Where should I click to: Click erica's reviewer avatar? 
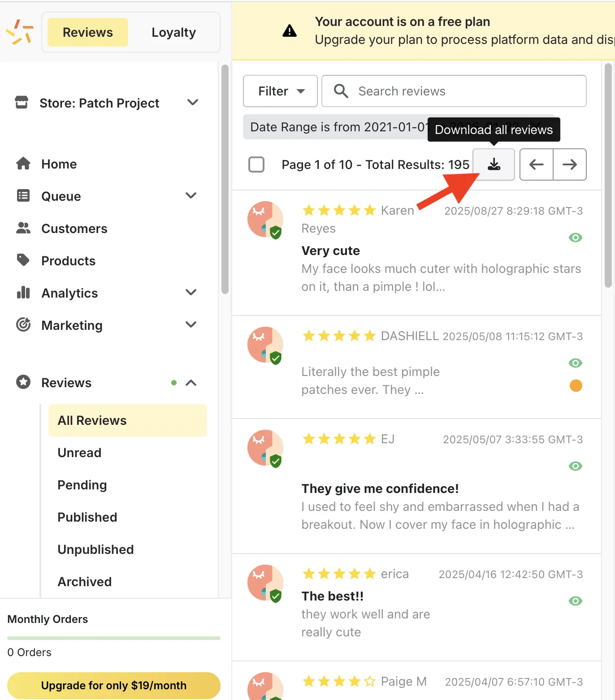click(x=265, y=583)
